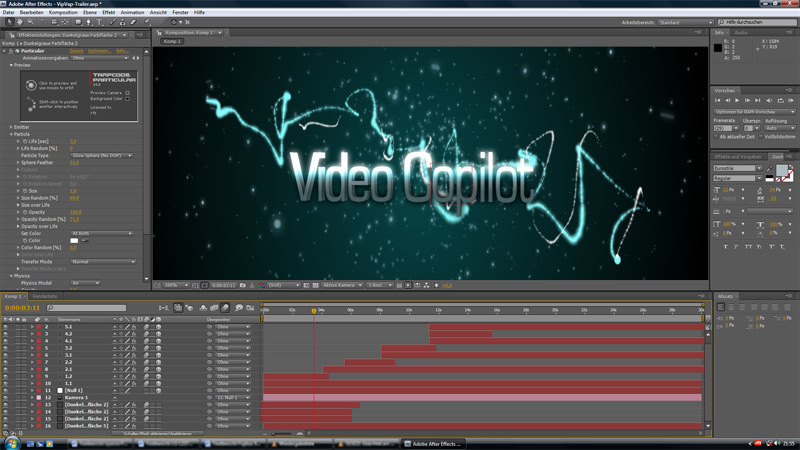Select the Clone Stamp tool
This screenshot has width=800, height=450.
[122, 22]
